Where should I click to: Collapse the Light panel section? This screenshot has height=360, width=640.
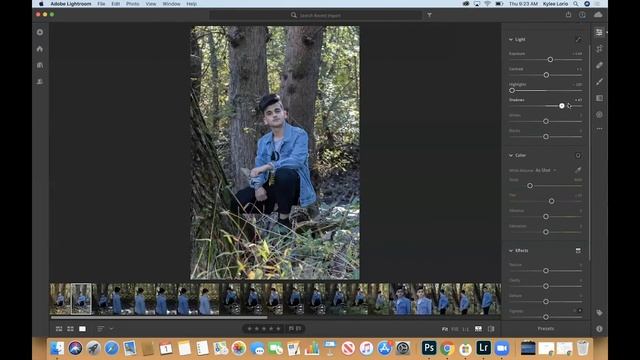pyautogui.click(x=511, y=40)
